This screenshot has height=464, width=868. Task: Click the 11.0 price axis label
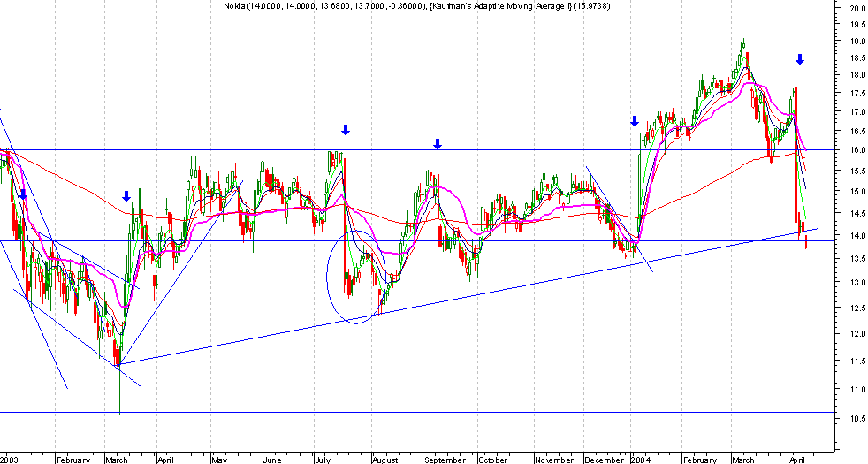[857, 390]
